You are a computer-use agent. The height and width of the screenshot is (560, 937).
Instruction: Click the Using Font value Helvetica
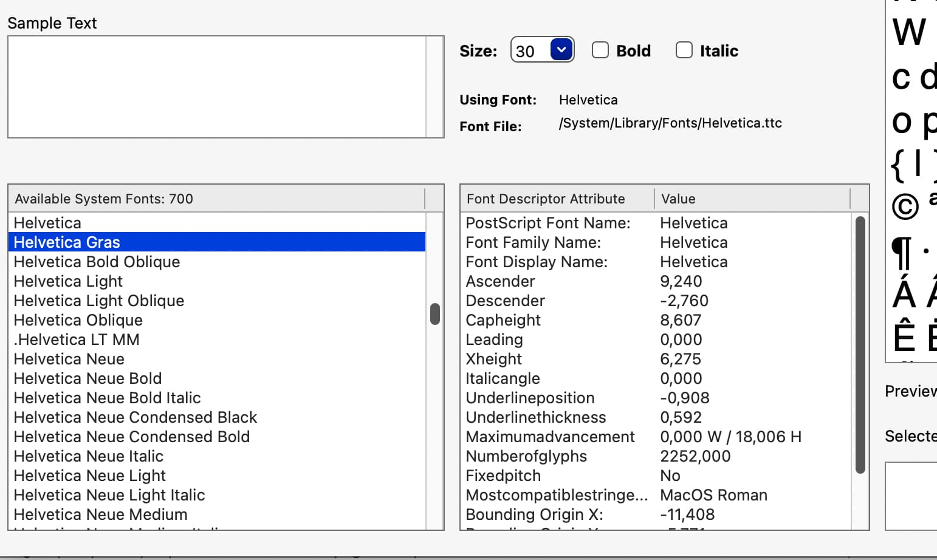pyautogui.click(x=588, y=100)
